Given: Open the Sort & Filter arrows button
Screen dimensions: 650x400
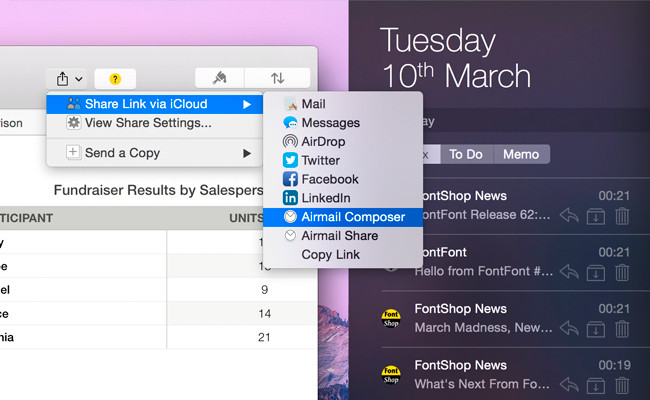Looking at the screenshot, I should tap(277, 78).
